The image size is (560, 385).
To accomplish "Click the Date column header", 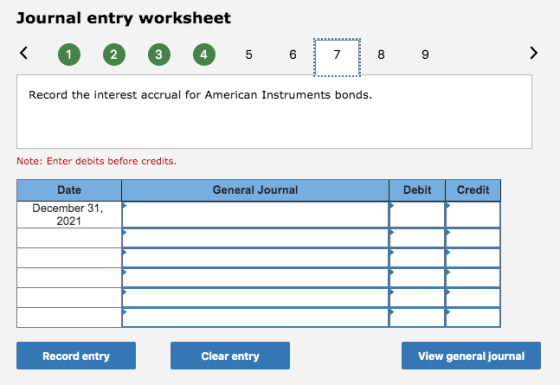I will click(69, 190).
